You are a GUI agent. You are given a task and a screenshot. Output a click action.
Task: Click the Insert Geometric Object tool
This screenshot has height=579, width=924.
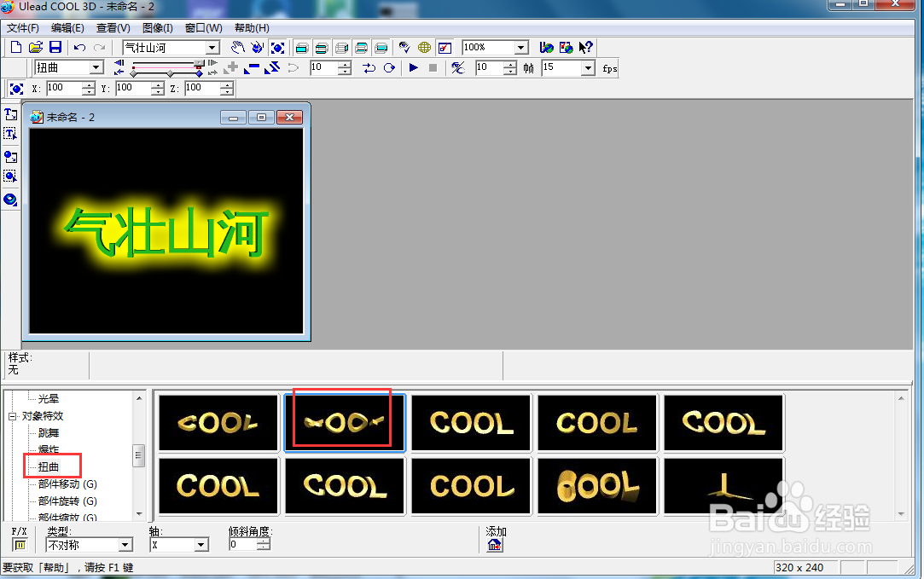click(x=10, y=199)
